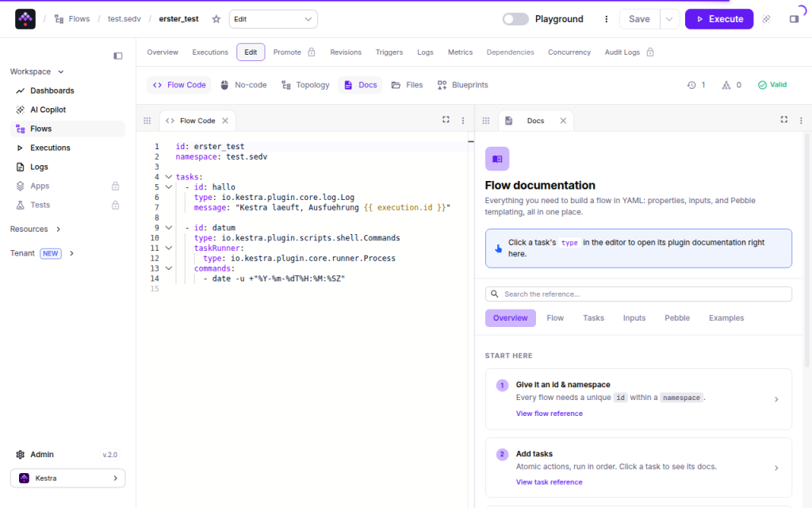
Task: Switch to the Executions tab in top navigation
Action: pos(210,52)
